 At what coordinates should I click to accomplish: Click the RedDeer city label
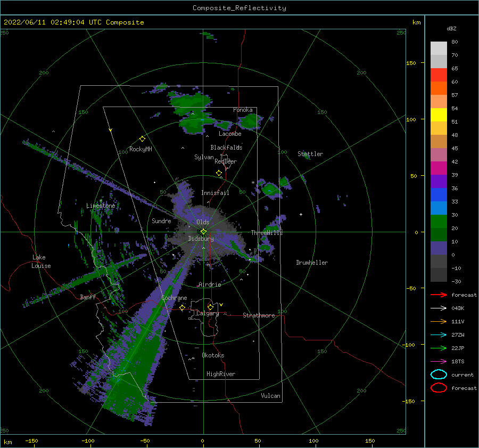(226, 161)
